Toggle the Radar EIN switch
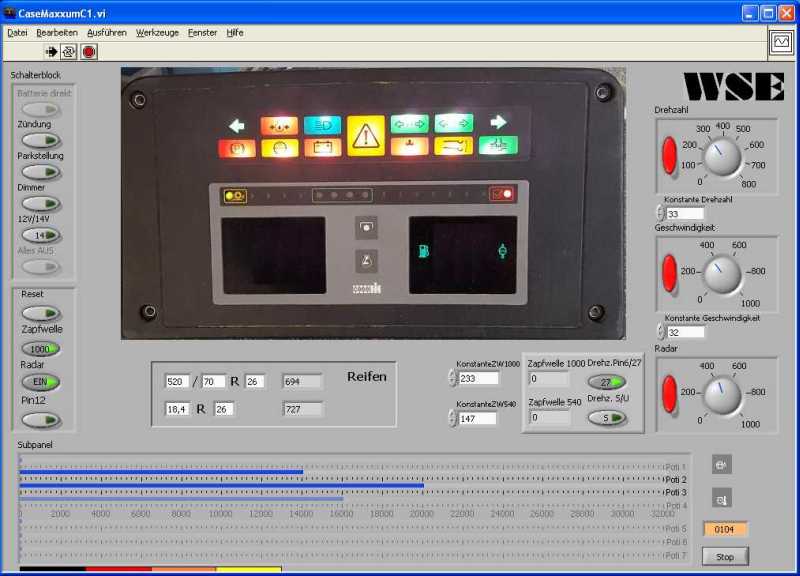The height and width of the screenshot is (576, 800). [41, 382]
